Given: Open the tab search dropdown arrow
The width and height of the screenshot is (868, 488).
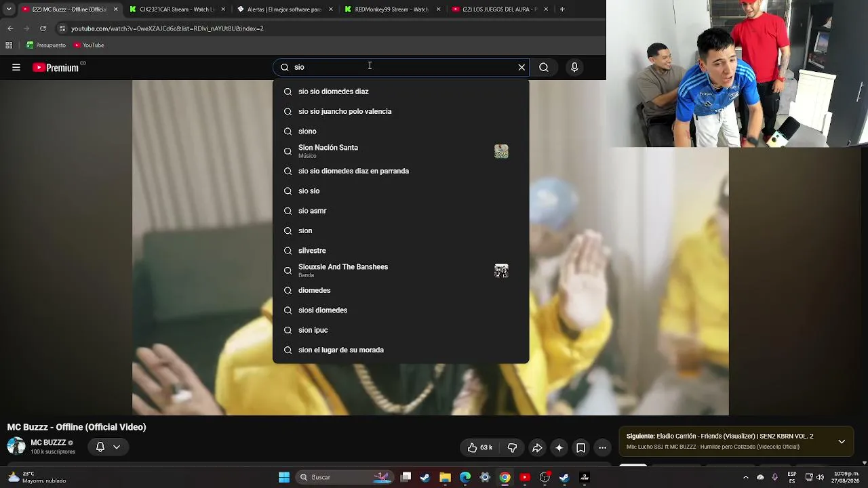Looking at the screenshot, I should tap(9, 9).
